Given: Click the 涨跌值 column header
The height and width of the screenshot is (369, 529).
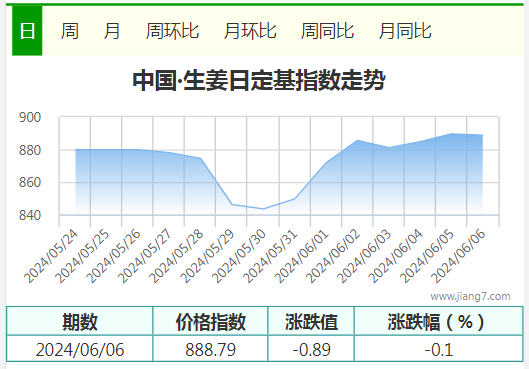Looking at the screenshot, I should 311,321.
